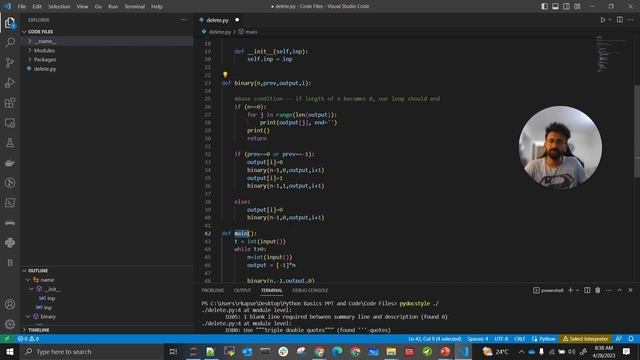Open the Help menu
This screenshot has height=360, width=640.
coord(157,6)
